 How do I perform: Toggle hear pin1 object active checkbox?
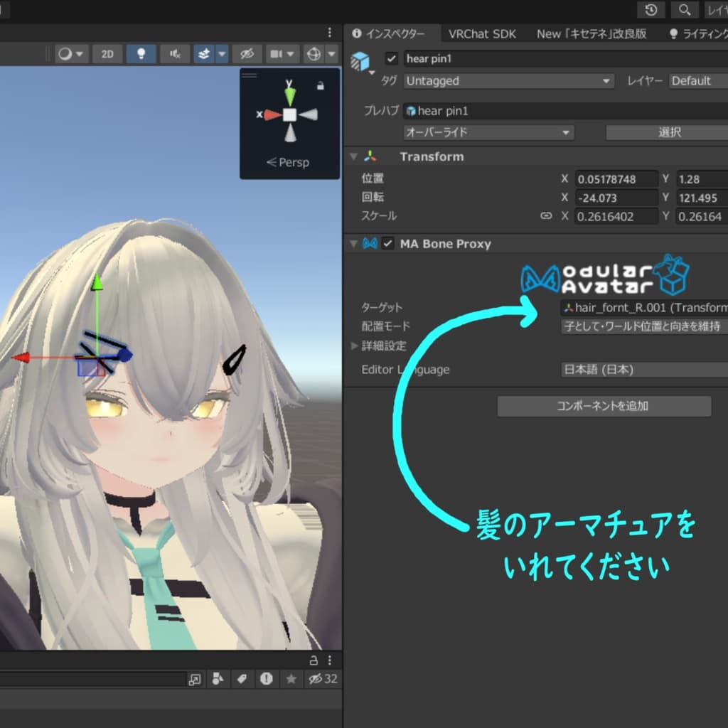coord(391,58)
